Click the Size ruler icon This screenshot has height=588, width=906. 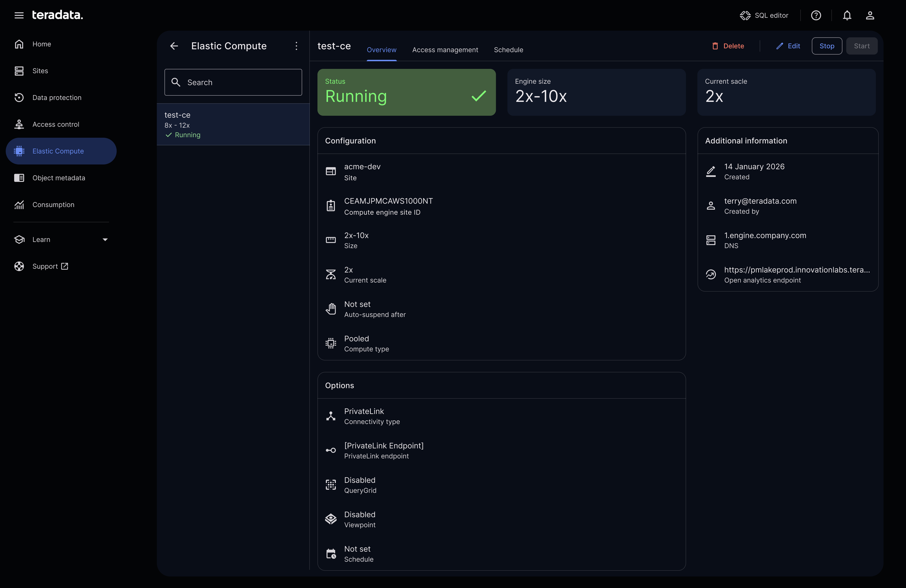point(331,240)
